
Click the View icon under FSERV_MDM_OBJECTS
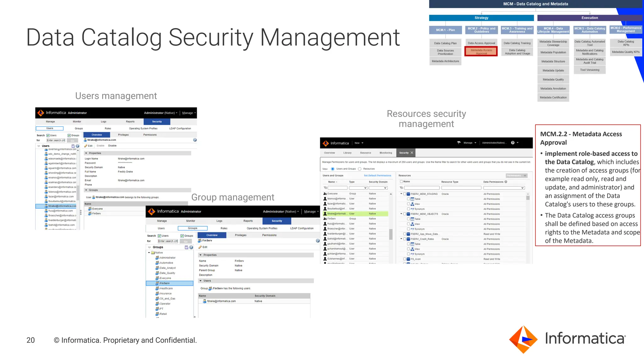412,224
